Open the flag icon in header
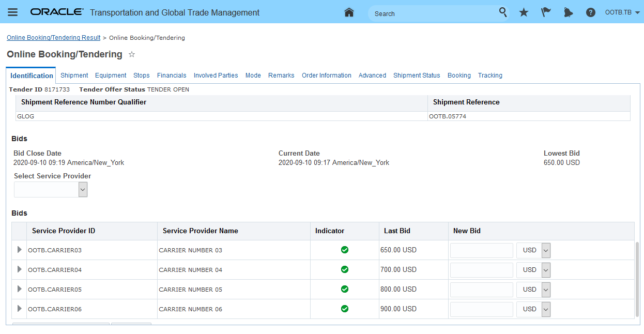Image resolution: width=644 pixels, height=334 pixels. coord(546,12)
